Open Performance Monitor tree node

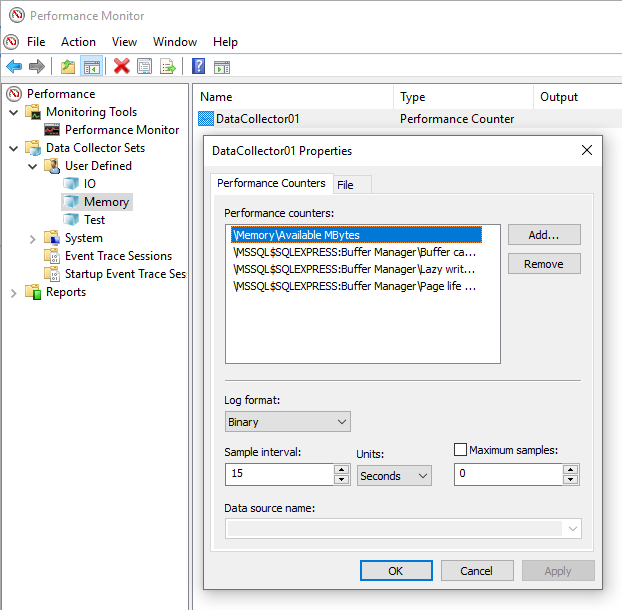tap(122, 130)
